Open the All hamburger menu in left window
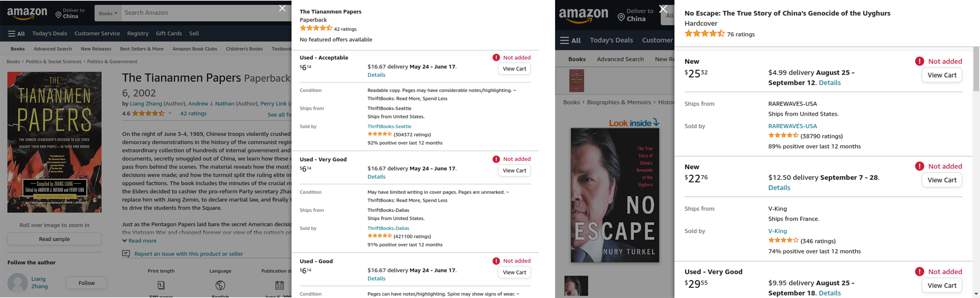 (x=16, y=33)
